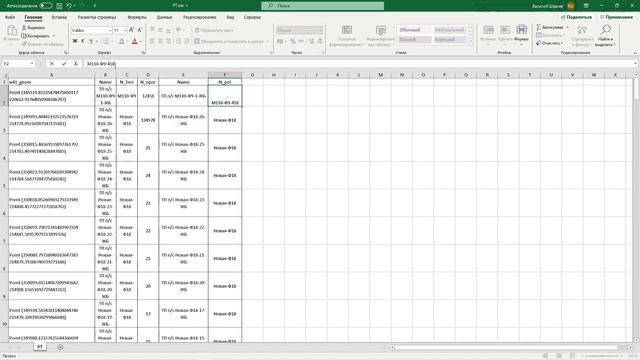Open the Справка tab
The image size is (640, 360).
[252, 17]
